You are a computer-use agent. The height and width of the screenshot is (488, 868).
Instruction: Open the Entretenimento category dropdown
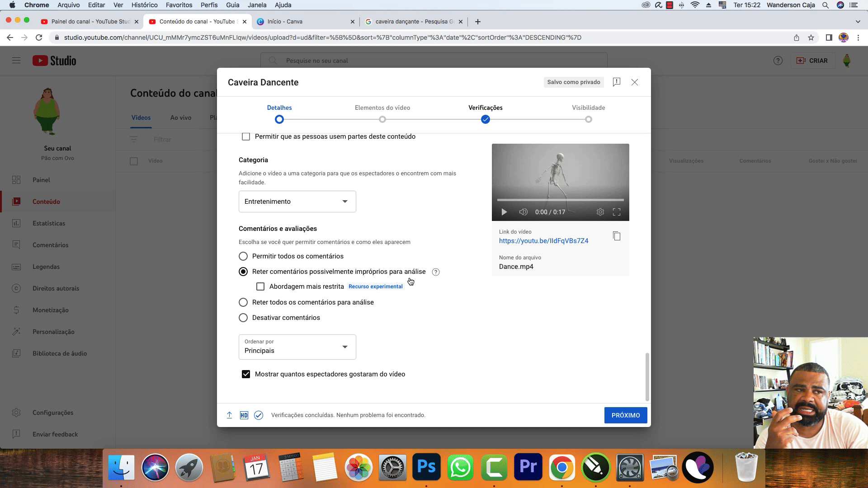(x=297, y=202)
